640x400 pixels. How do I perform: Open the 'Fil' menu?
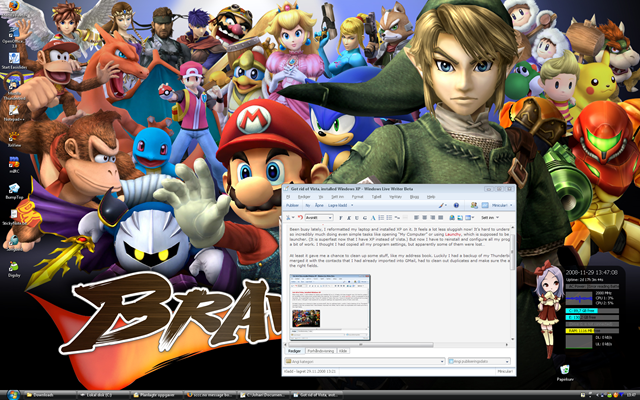pos(288,197)
